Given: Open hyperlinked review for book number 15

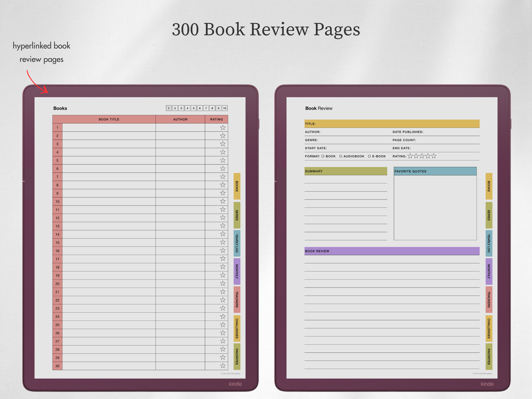Looking at the screenshot, I should point(57,242).
